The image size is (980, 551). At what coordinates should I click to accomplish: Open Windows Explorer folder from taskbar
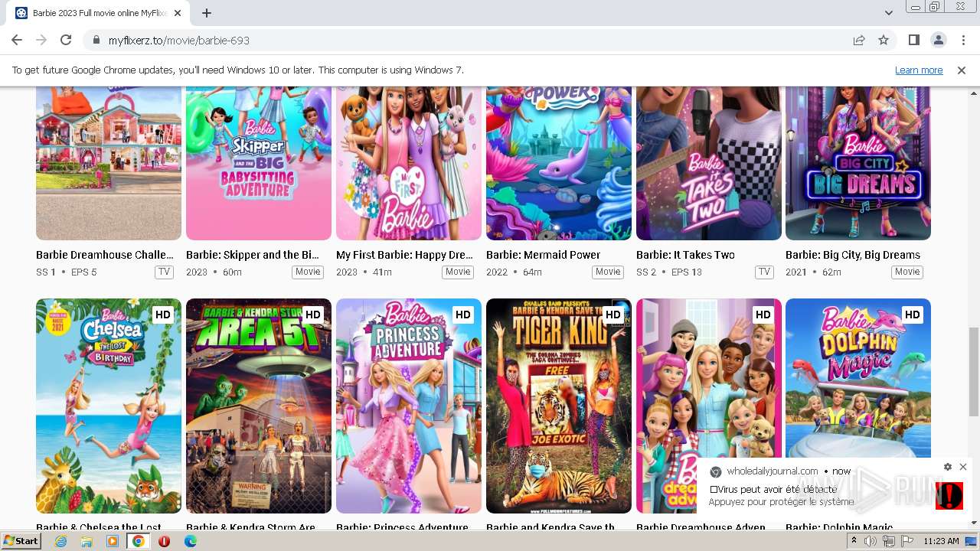[x=87, y=541]
